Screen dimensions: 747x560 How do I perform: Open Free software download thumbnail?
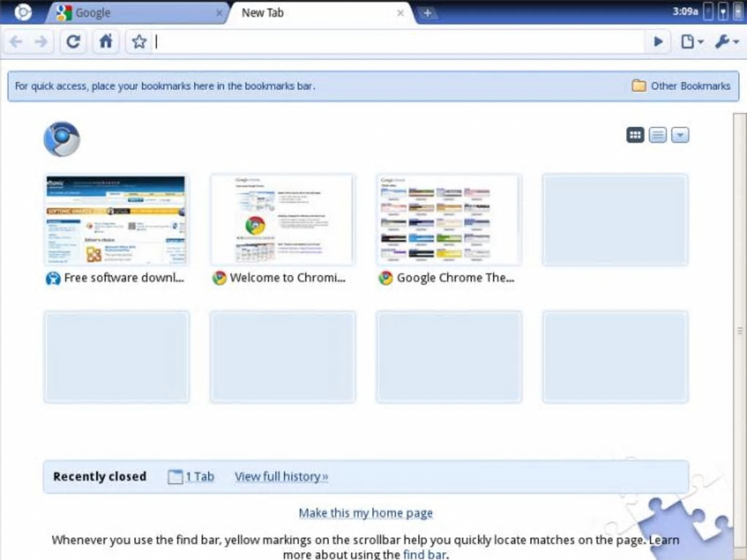(x=116, y=220)
